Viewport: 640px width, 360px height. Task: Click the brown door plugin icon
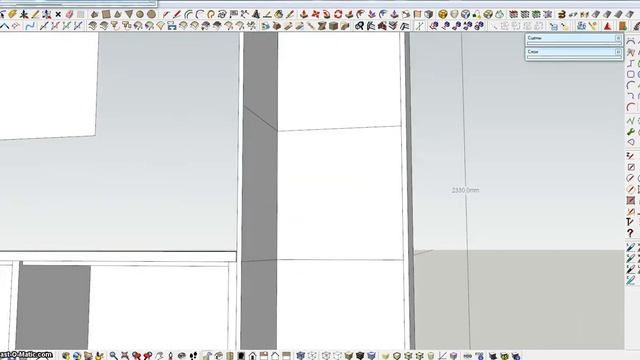(x=622, y=26)
